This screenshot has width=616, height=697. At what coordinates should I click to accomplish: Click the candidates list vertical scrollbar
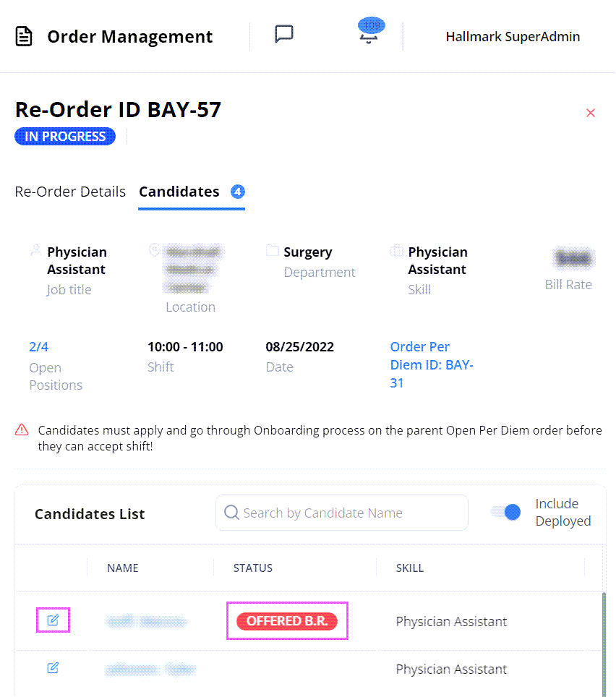(604, 644)
